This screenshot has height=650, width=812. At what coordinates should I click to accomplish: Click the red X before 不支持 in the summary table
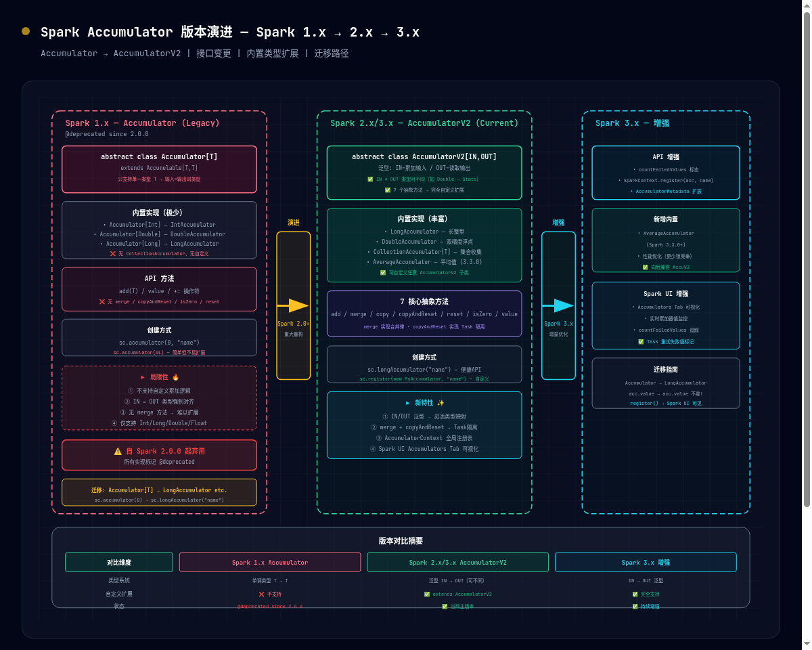(x=261, y=594)
